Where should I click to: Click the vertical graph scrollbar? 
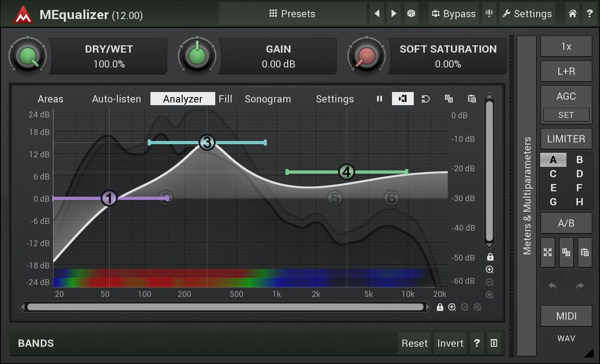[489, 171]
